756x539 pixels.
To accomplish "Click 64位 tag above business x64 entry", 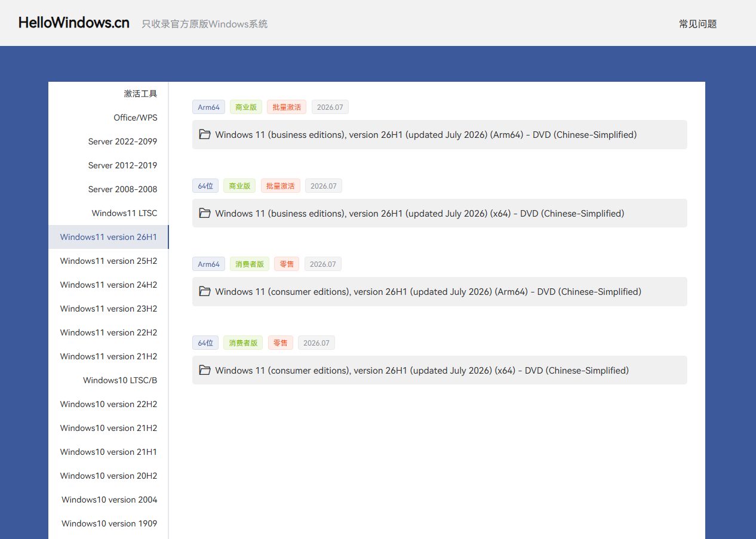I will point(205,186).
